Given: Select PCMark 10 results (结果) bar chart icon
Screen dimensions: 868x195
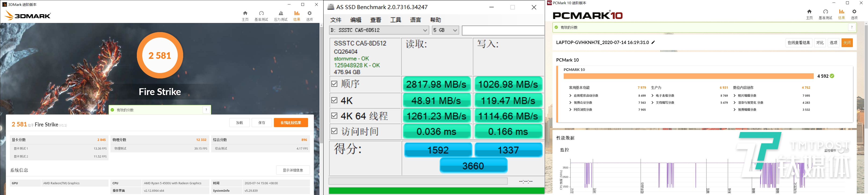Looking at the screenshot, I should click(841, 14).
